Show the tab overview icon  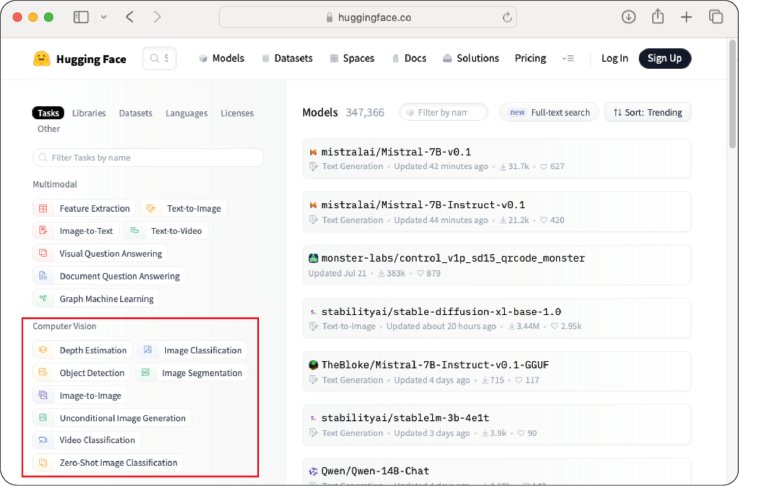coord(716,18)
